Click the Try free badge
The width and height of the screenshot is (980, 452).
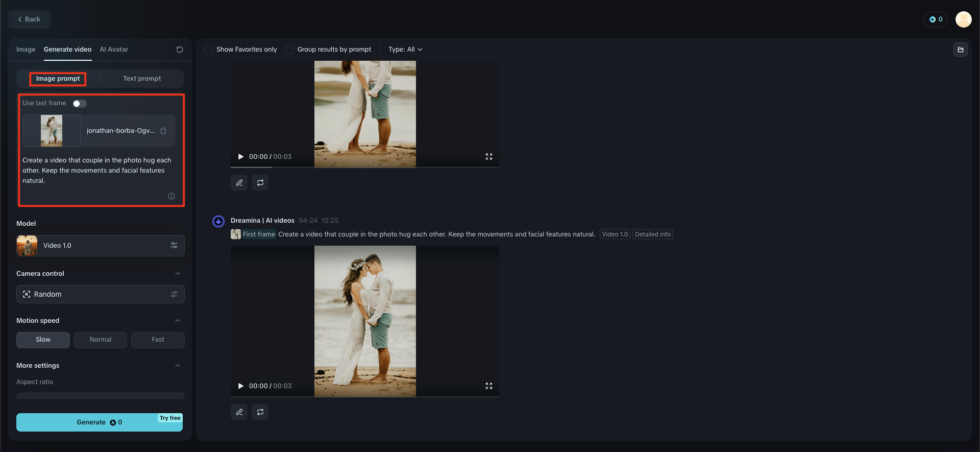click(170, 418)
